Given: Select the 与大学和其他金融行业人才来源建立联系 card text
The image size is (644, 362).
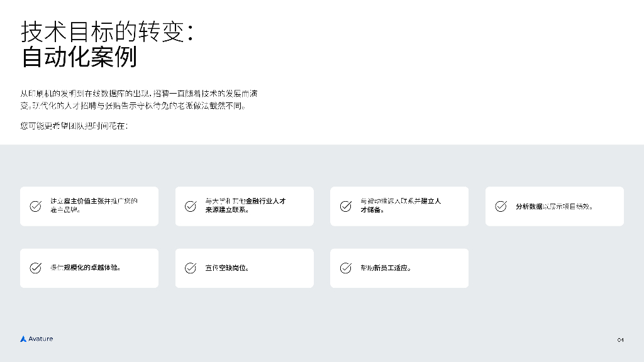Looking at the screenshot, I should pyautogui.click(x=245, y=206).
